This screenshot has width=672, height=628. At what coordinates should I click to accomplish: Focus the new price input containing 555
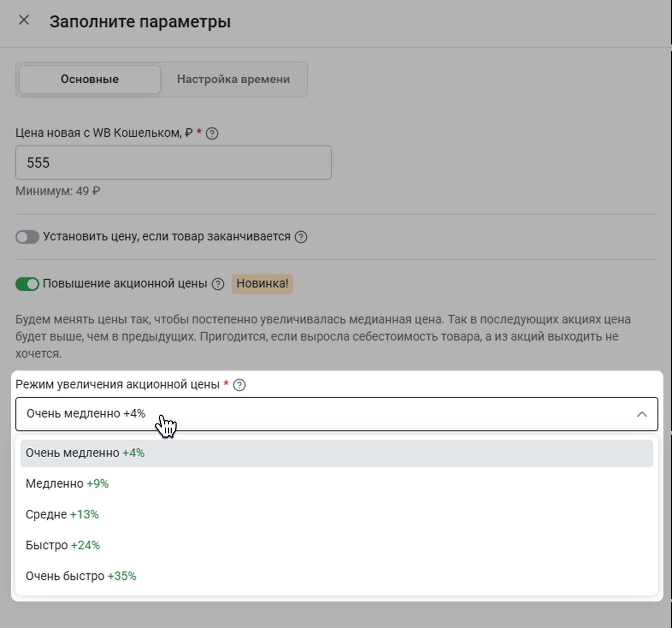click(173, 163)
